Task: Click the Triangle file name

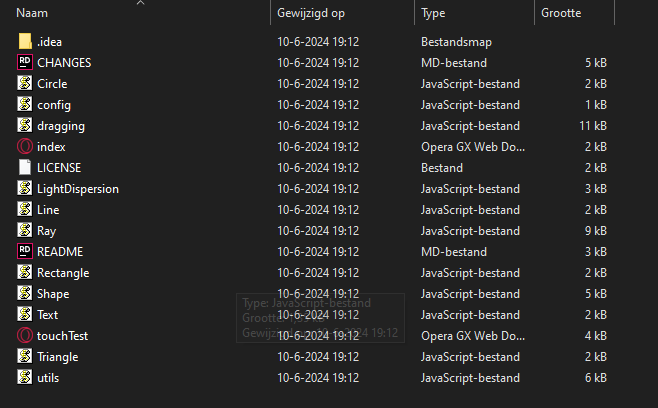Action: coord(57,357)
